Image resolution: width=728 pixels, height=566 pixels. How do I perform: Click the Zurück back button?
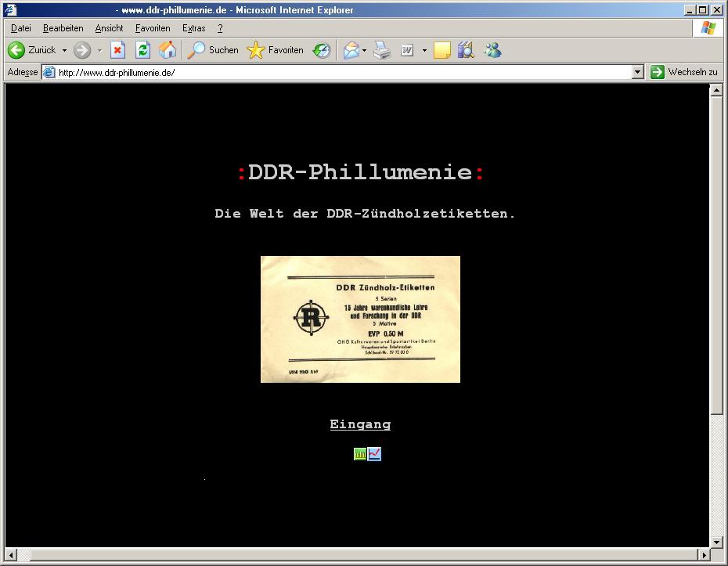[32, 50]
